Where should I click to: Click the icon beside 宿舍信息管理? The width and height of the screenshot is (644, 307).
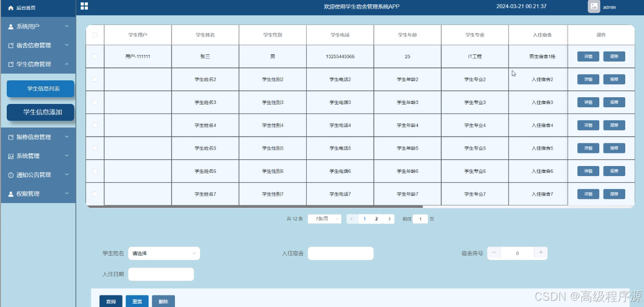(x=11, y=46)
